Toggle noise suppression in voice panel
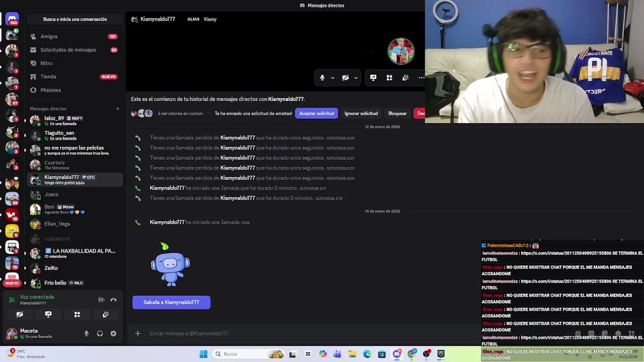Image resolution: width=644 pixels, height=362 pixels. click(101, 300)
